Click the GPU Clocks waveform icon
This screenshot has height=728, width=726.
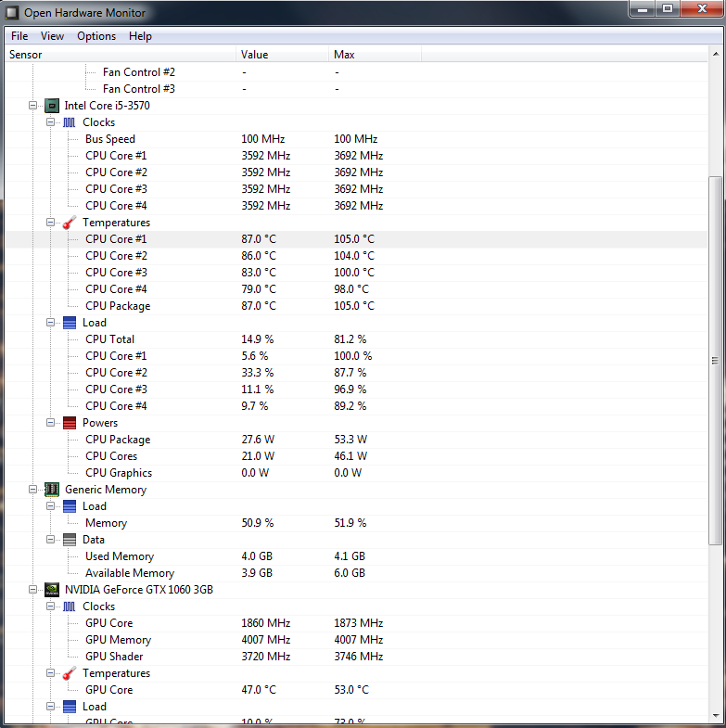point(70,607)
